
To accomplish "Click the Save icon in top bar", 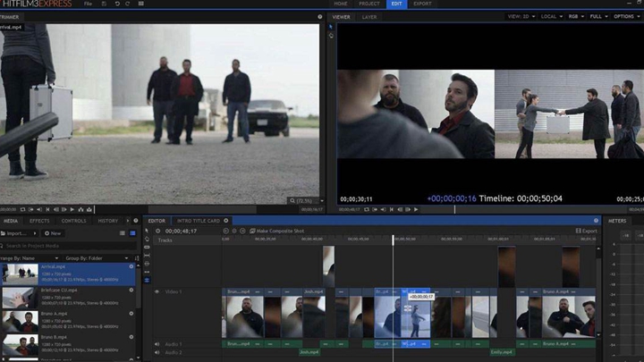I will pos(104,4).
